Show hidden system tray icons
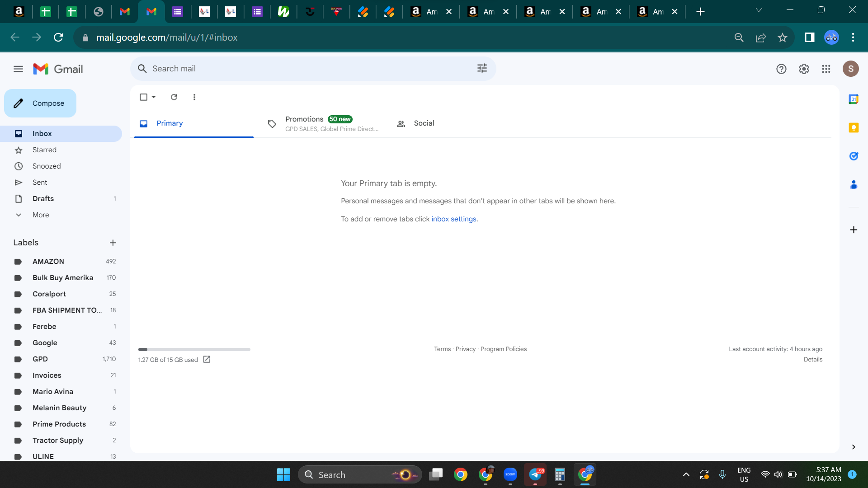 pyautogui.click(x=686, y=475)
